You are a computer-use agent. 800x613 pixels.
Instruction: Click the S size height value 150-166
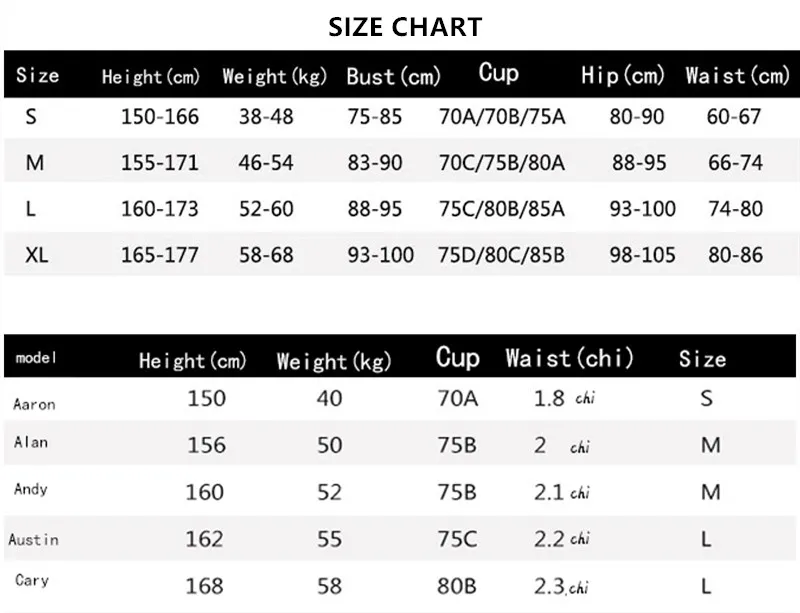pyautogui.click(x=160, y=117)
